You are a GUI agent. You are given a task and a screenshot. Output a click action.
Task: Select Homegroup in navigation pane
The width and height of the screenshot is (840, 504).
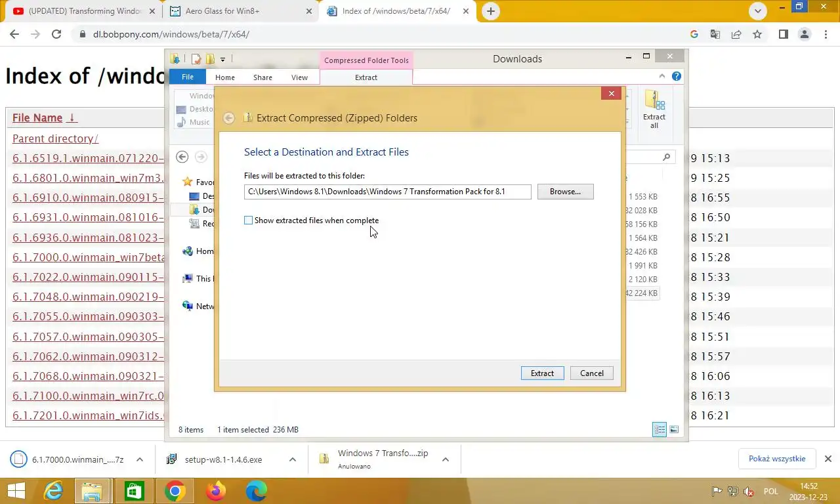point(198,251)
